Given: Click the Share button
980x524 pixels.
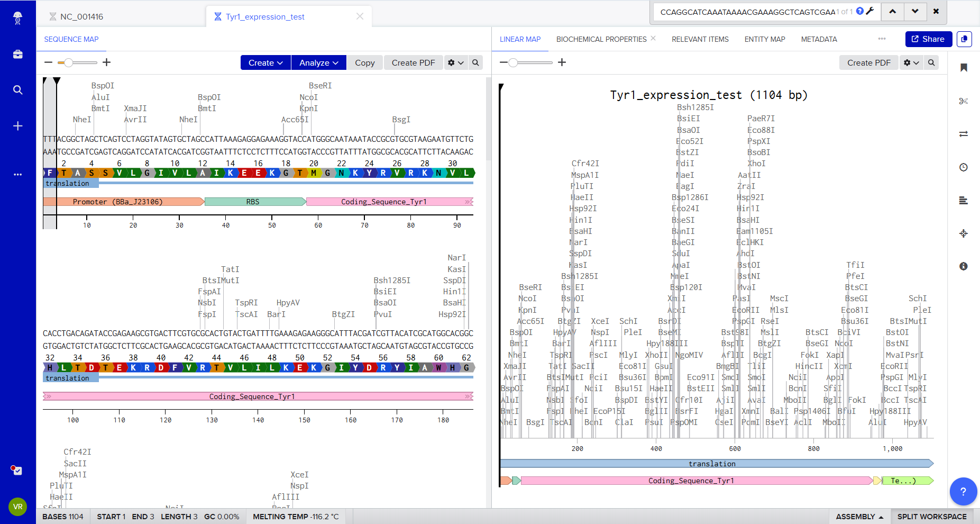Looking at the screenshot, I should pyautogui.click(x=928, y=39).
